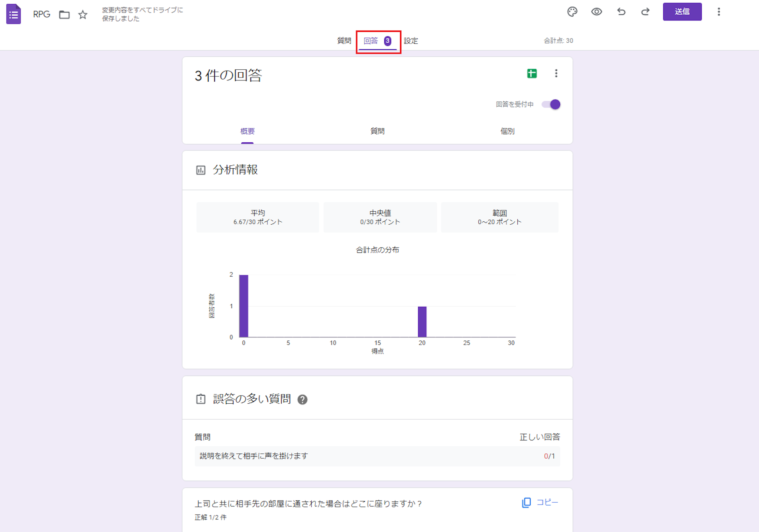
Task: Click the RPG form title field
Action: coord(42,14)
